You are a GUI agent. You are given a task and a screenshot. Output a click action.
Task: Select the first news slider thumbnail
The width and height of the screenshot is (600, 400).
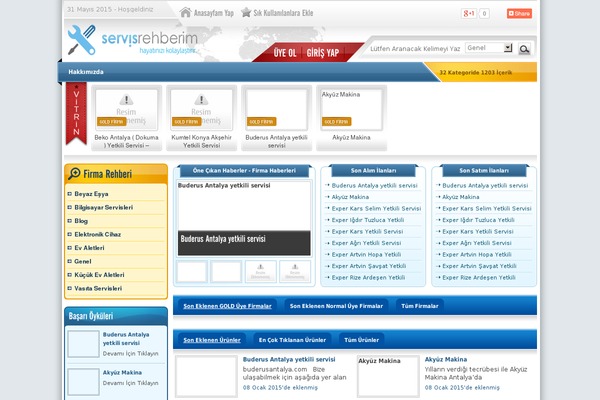(x=192, y=271)
